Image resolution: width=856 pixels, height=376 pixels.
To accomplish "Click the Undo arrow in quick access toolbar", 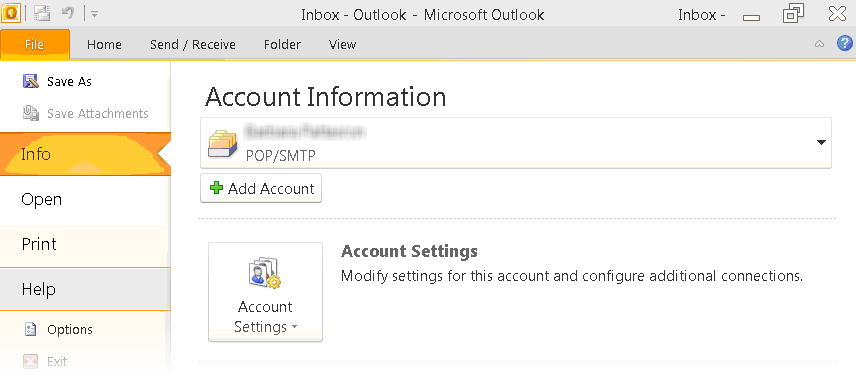I will tap(68, 13).
